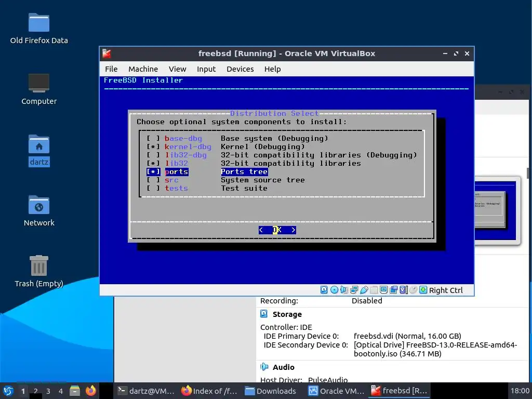532x399 pixels.
Task: Click the Storage section header in Manager
Action: click(x=287, y=314)
